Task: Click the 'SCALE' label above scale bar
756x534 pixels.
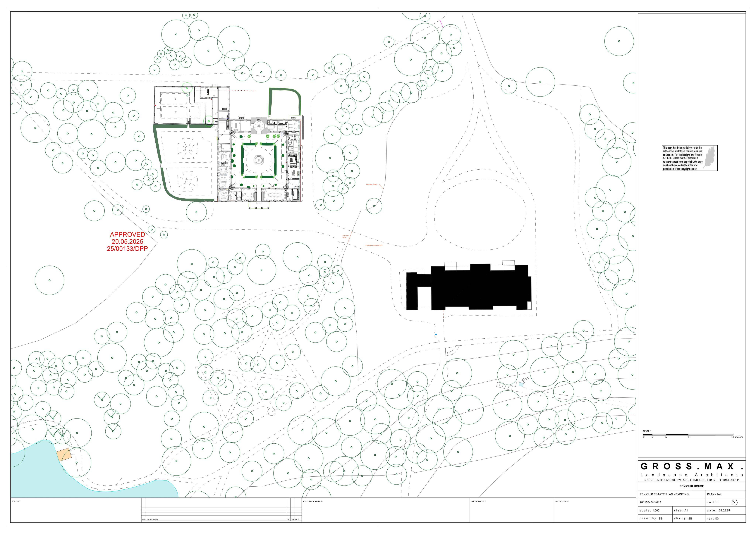Action: tap(647, 431)
